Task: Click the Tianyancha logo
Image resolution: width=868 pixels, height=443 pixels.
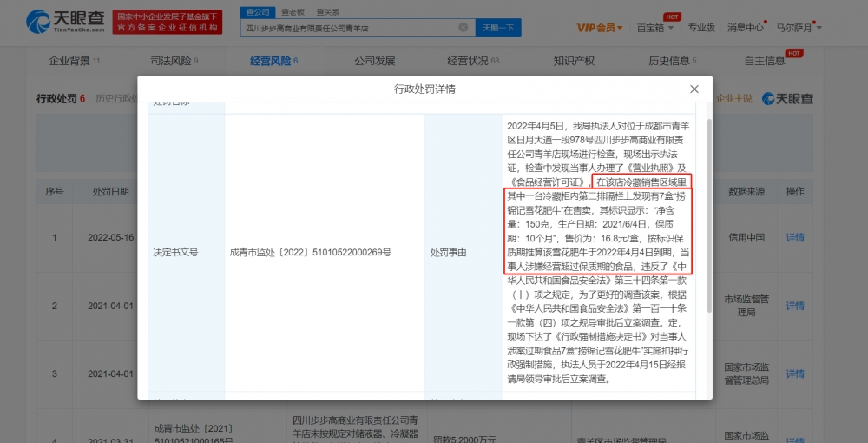Action: click(x=65, y=22)
